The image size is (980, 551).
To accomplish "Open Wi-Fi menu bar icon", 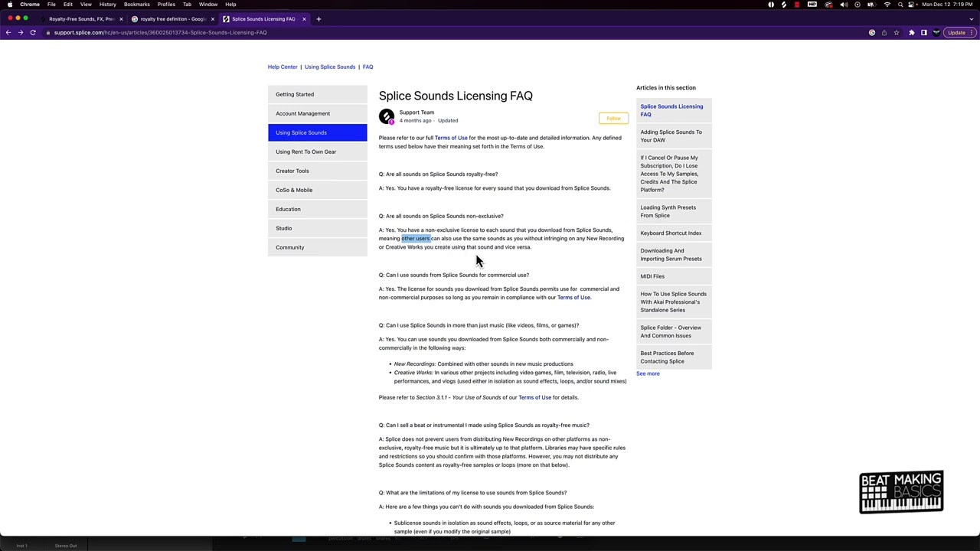I will (887, 5).
